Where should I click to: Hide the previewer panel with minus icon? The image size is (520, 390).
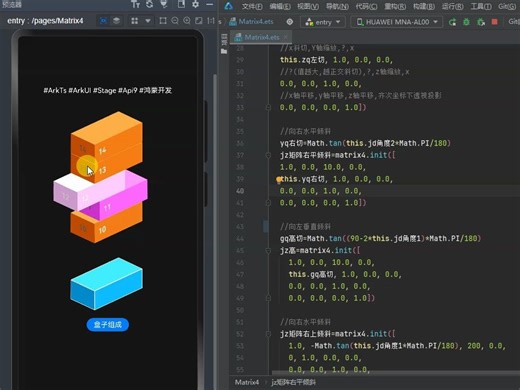coord(209,4)
